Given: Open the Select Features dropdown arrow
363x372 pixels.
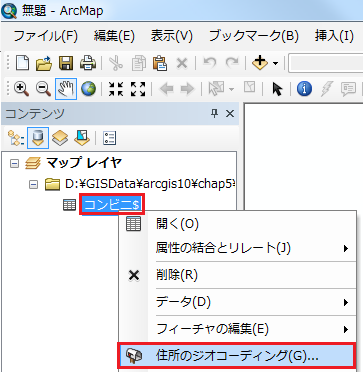Looking at the screenshot, I should [231, 89].
